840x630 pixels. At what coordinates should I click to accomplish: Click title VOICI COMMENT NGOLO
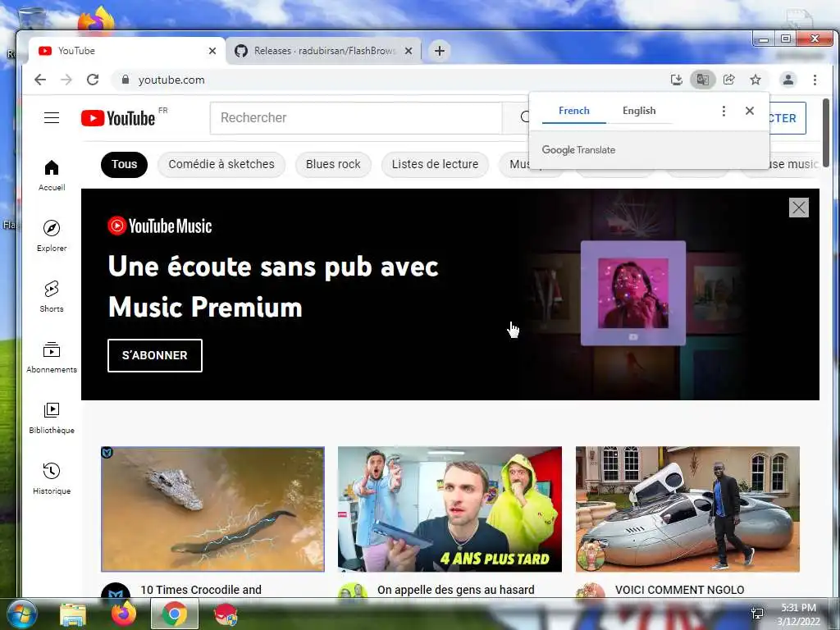pyautogui.click(x=679, y=590)
